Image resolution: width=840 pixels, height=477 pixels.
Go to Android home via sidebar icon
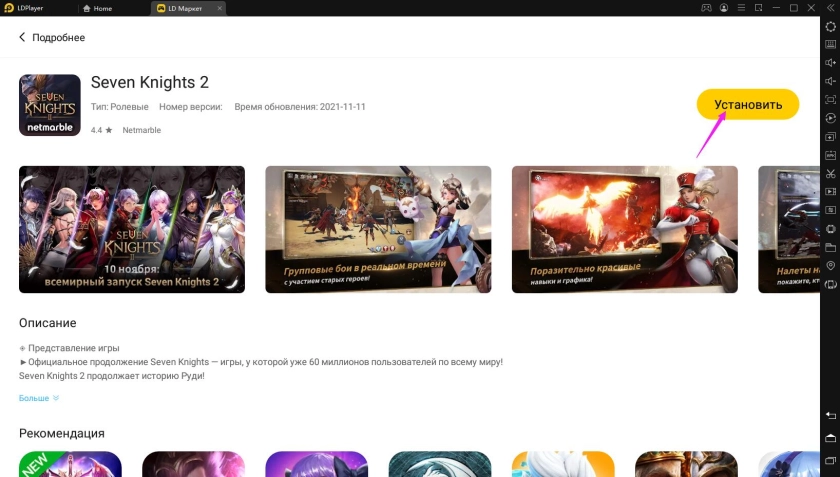coord(830,438)
